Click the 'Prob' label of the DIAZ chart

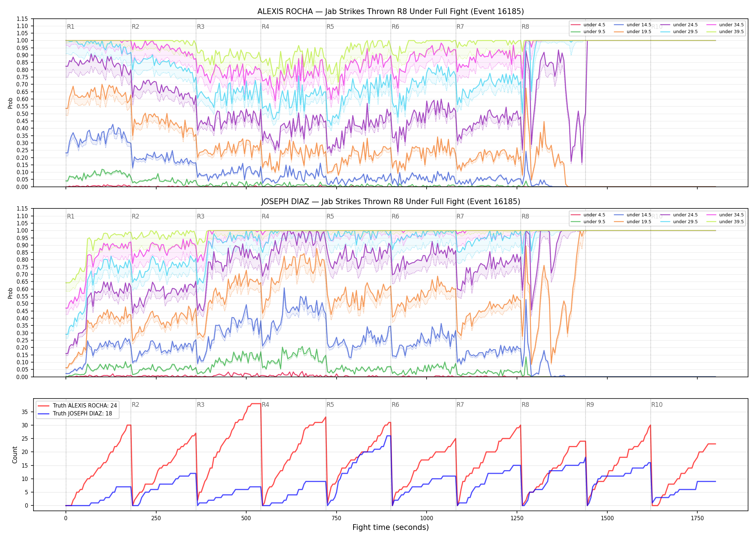click(x=10, y=293)
